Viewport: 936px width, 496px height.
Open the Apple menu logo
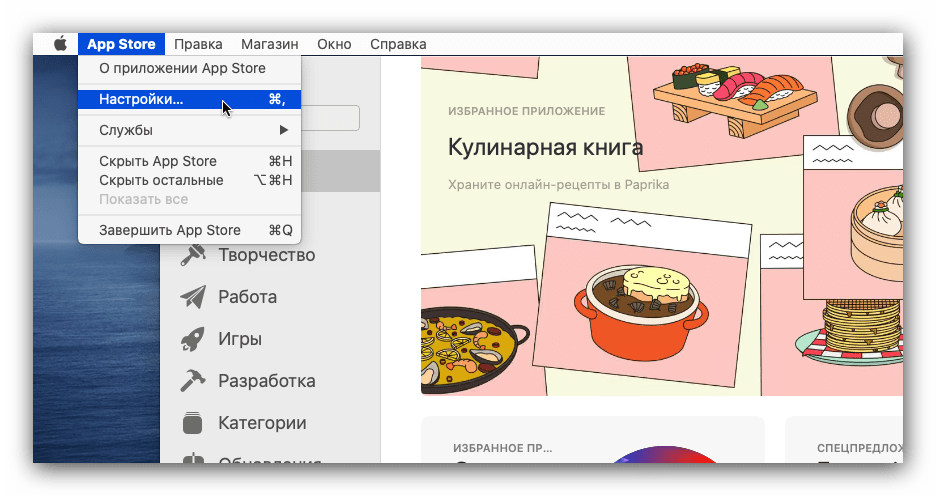pyautogui.click(x=60, y=44)
